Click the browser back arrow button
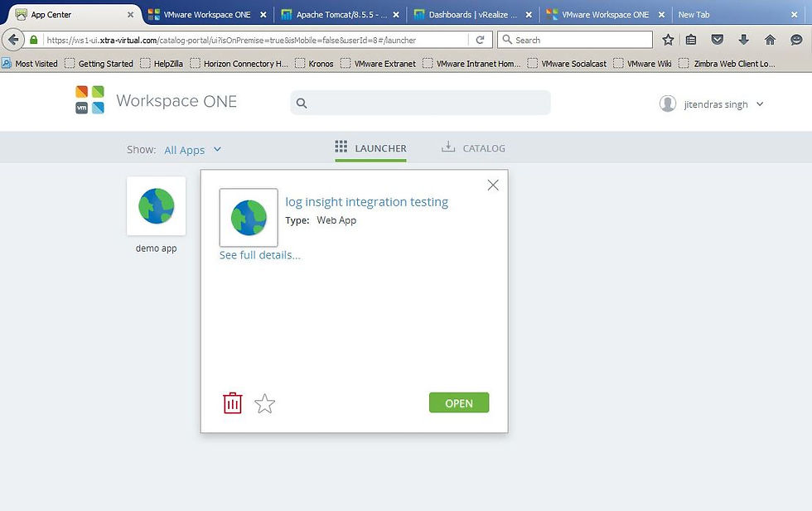 [13, 40]
